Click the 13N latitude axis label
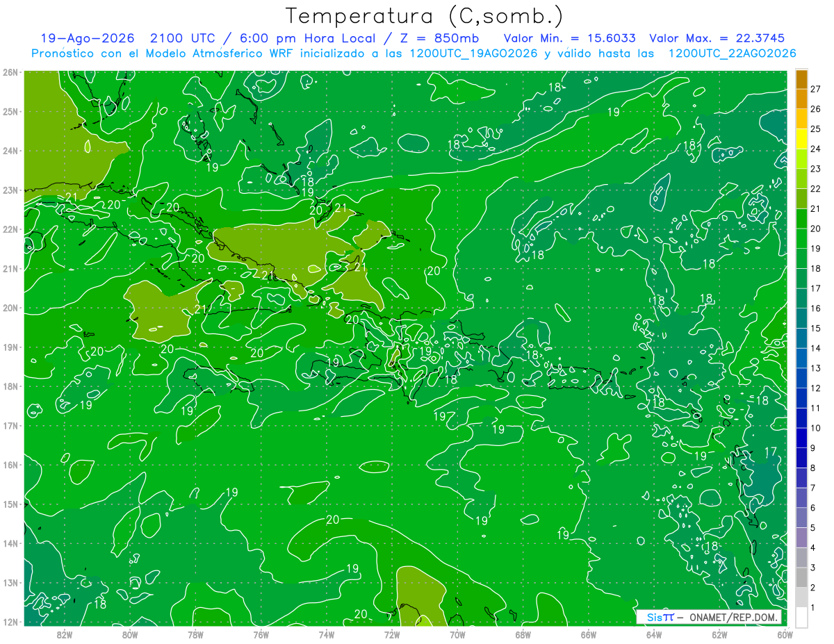Screen dimensions: 834x644 pos(10,583)
